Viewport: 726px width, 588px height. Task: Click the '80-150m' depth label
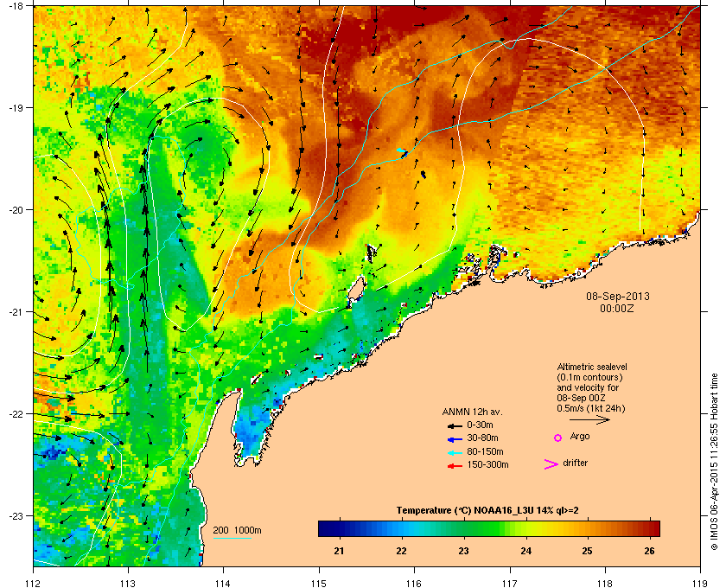click(x=485, y=451)
